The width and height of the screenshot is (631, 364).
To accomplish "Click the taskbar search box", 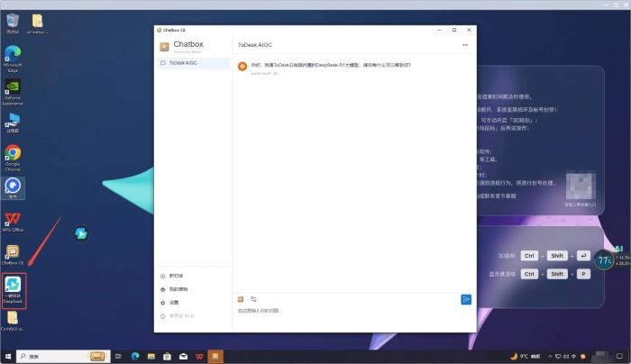I will (63, 357).
